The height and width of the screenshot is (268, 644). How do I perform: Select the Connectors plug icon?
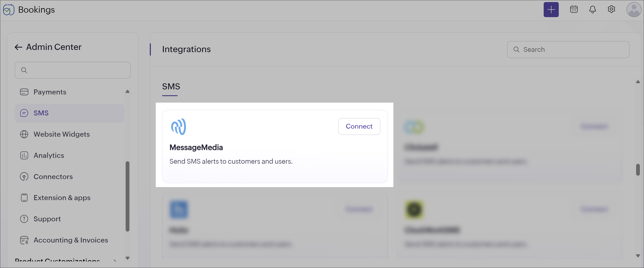(24, 177)
